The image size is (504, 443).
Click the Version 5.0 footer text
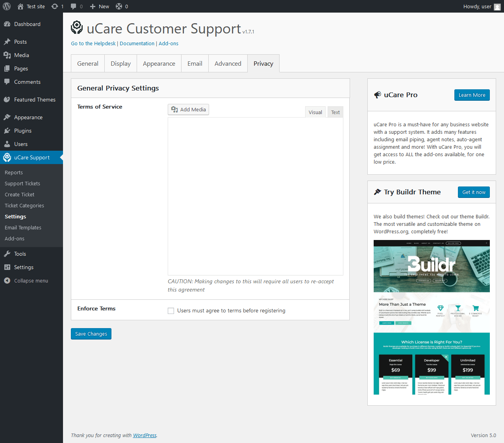coord(484,435)
